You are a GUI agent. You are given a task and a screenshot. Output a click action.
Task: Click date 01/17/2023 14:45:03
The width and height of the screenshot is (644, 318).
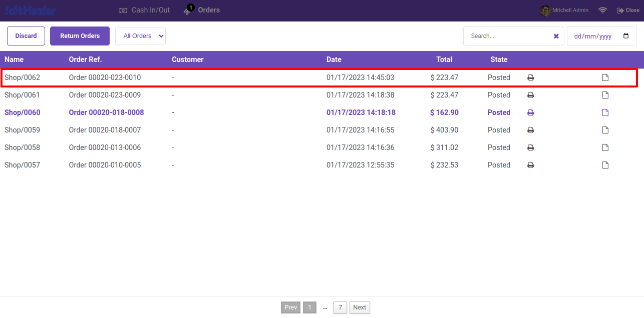coord(361,77)
